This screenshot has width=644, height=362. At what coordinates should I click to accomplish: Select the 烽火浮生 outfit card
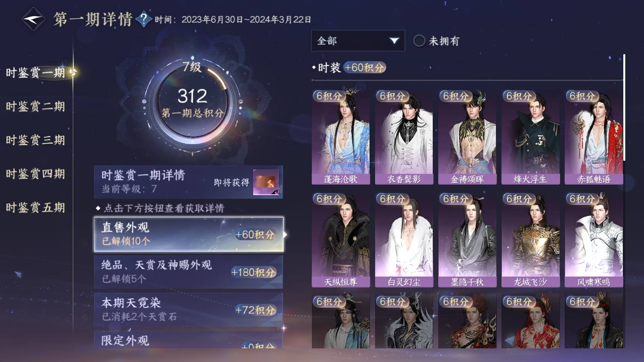coord(530,137)
